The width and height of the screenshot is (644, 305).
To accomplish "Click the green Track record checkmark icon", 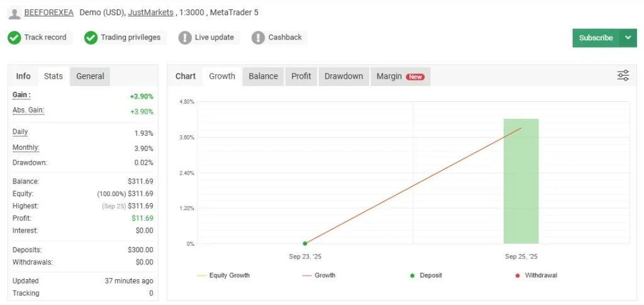I will 14,38.
